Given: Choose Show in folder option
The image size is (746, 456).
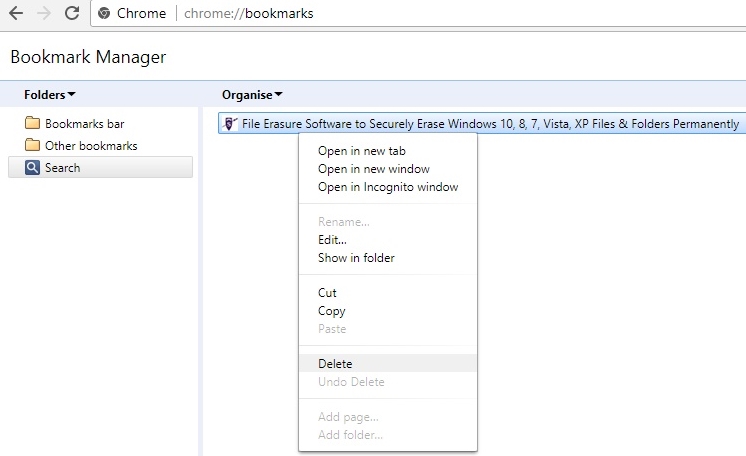Looking at the screenshot, I should click(356, 258).
